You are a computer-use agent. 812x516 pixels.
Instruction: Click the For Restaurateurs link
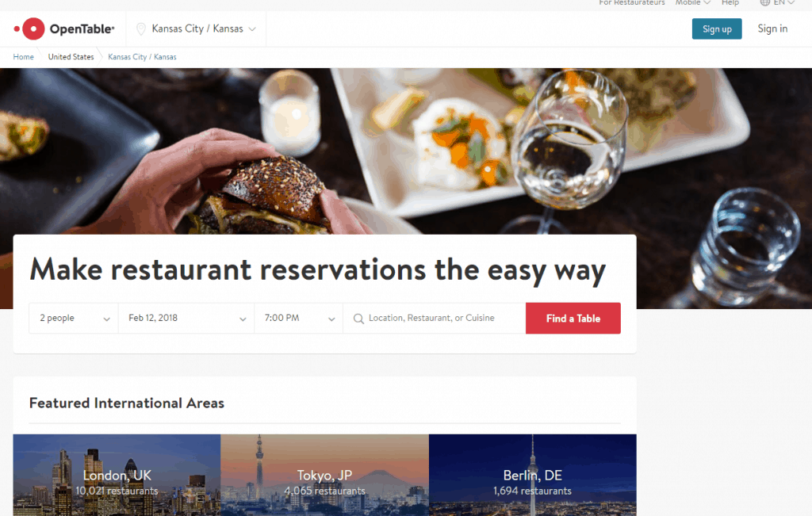pyautogui.click(x=632, y=2)
